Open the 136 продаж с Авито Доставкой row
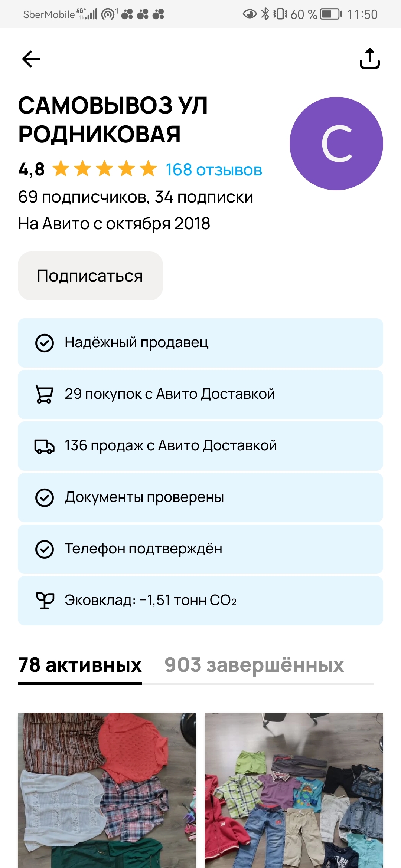 pos(200,446)
